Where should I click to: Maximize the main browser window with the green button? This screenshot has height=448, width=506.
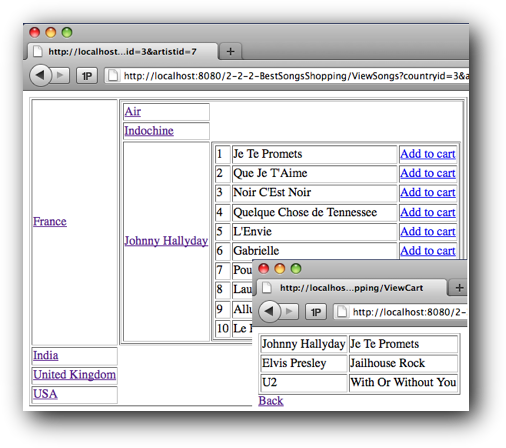[x=67, y=32]
